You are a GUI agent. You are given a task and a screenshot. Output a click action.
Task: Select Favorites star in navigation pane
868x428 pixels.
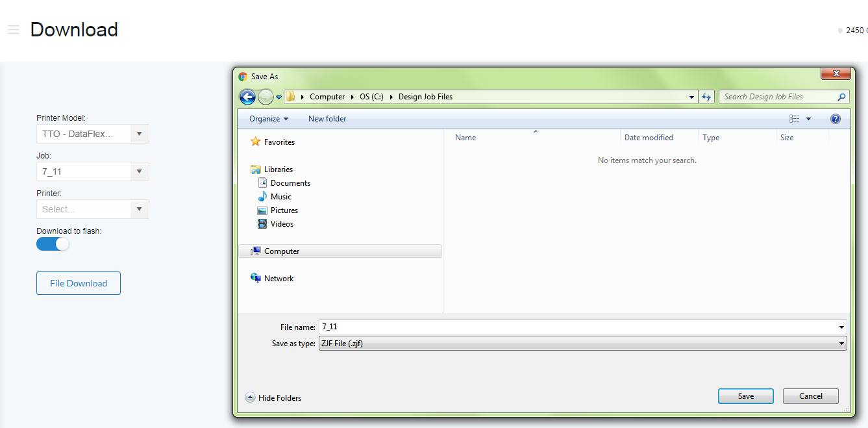click(256, 142)
